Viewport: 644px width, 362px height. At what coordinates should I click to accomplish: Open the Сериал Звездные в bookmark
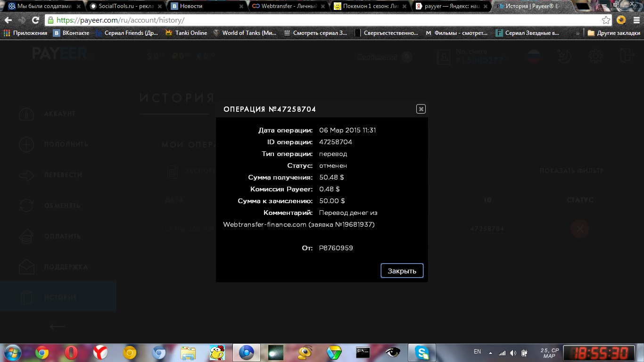pos(528,33)
